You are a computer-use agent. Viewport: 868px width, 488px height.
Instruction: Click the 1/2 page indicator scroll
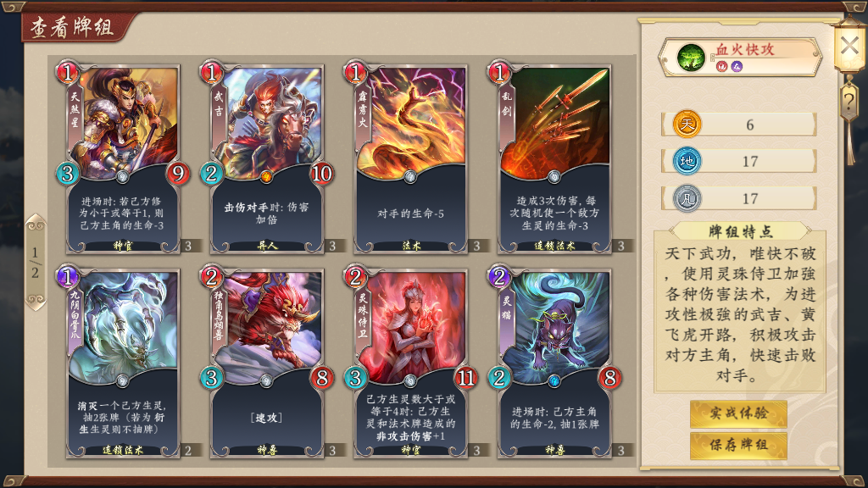(36, 262)
